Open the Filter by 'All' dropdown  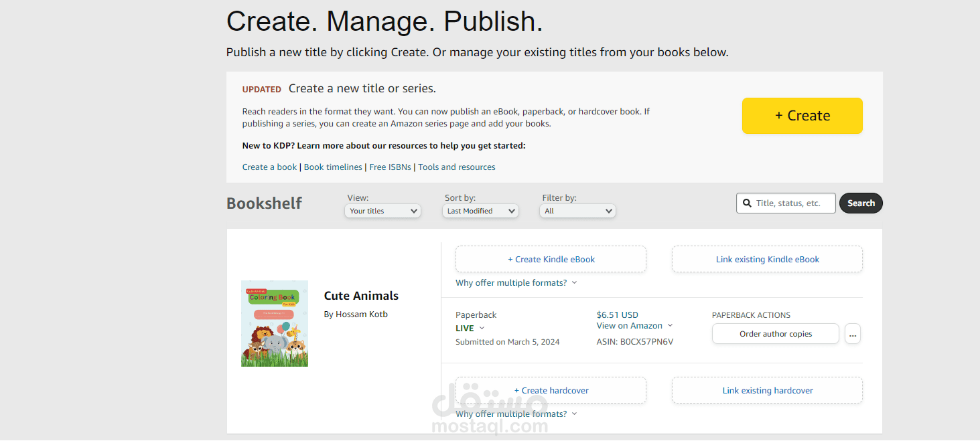pos(577,211)
